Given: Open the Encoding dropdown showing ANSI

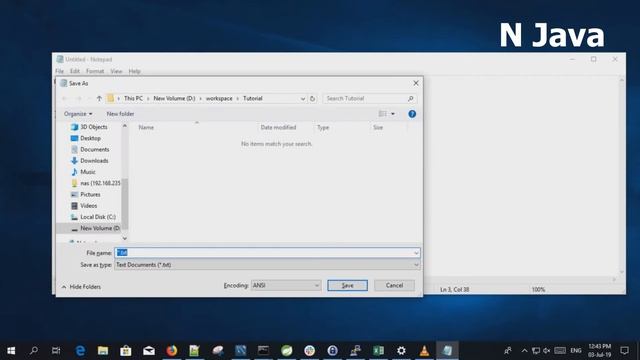Looking at the screenshot, I should point(286,285).
